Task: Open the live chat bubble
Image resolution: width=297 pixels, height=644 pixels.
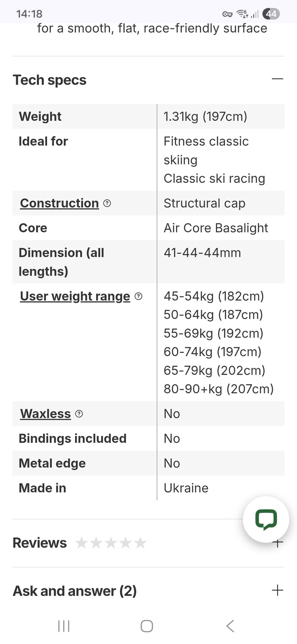Action: tap(266, 519)
